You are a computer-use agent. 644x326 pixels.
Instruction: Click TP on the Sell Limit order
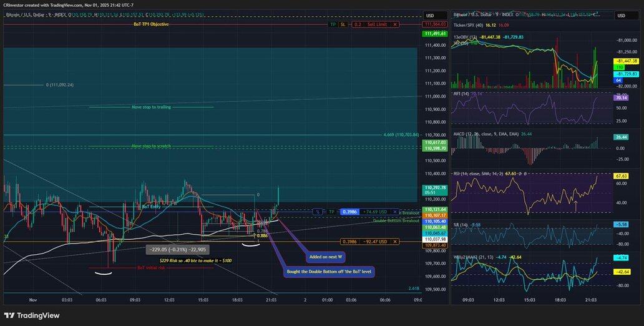point(333,24)
